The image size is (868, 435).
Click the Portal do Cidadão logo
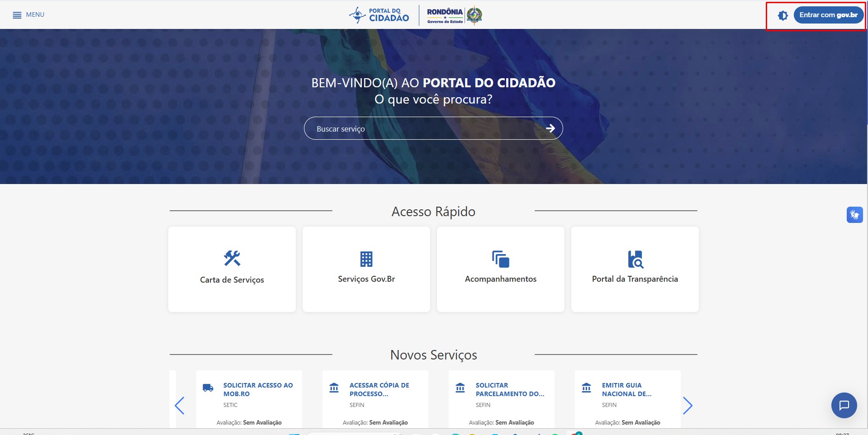[379, 15]
